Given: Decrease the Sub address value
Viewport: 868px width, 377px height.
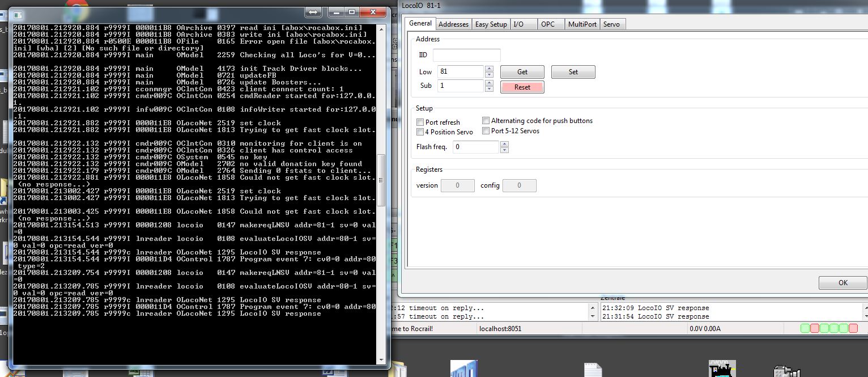Looking at the screenshot, I should (490, 89).
